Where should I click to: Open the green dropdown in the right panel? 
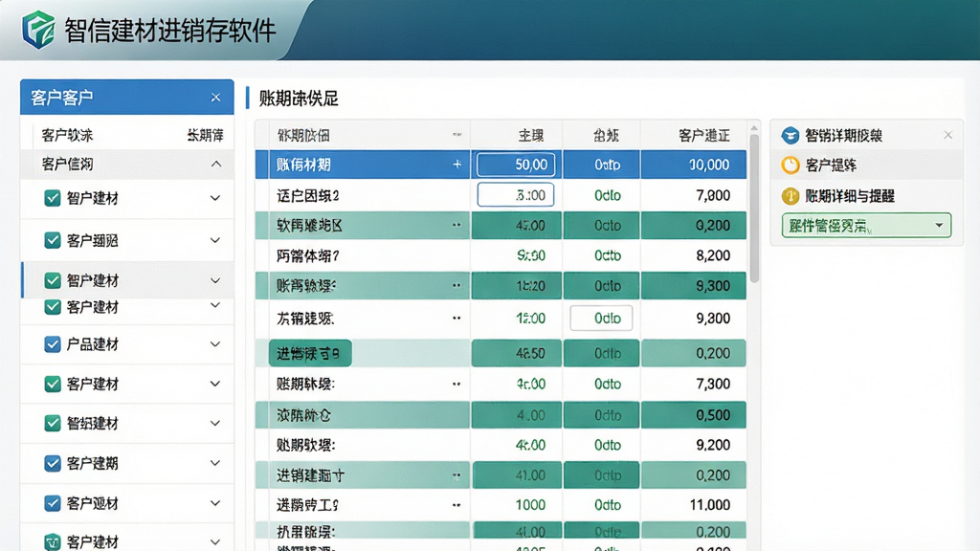pos(866,226)
